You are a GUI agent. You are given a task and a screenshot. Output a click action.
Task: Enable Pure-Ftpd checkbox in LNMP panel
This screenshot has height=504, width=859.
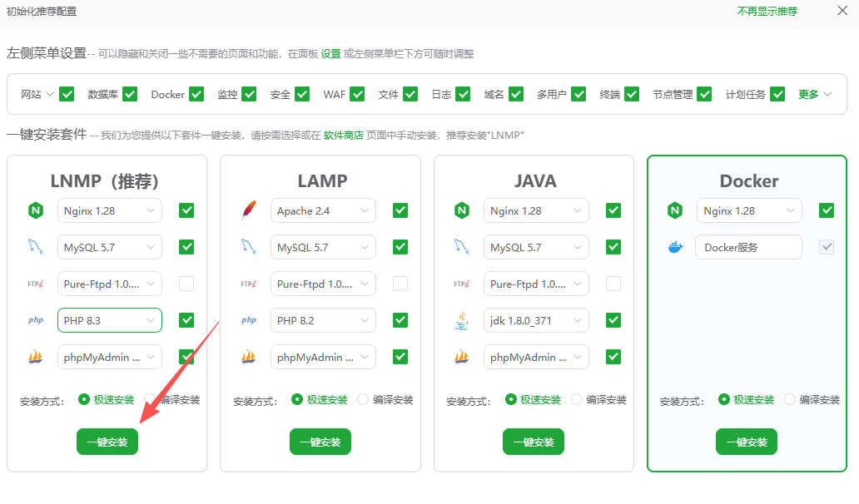tap(186, 284)
